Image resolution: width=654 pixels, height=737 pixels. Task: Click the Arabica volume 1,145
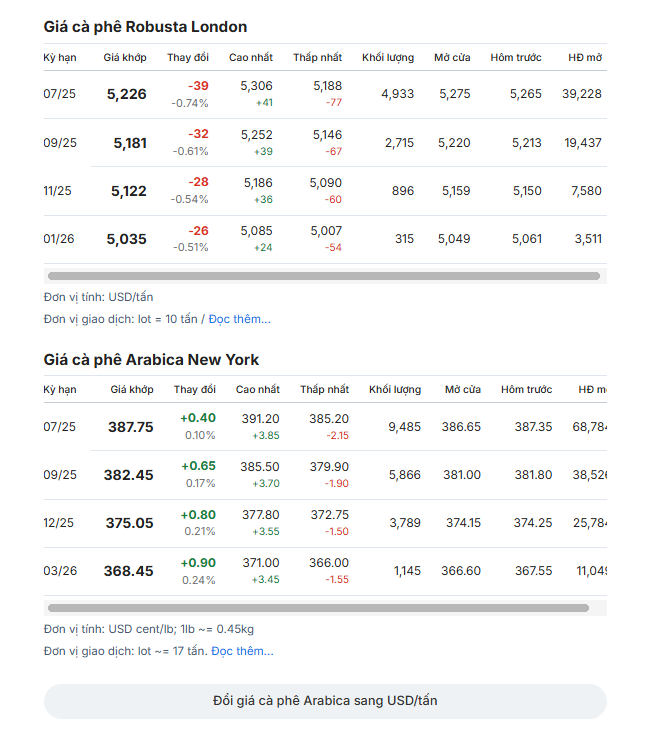[407, 571]
